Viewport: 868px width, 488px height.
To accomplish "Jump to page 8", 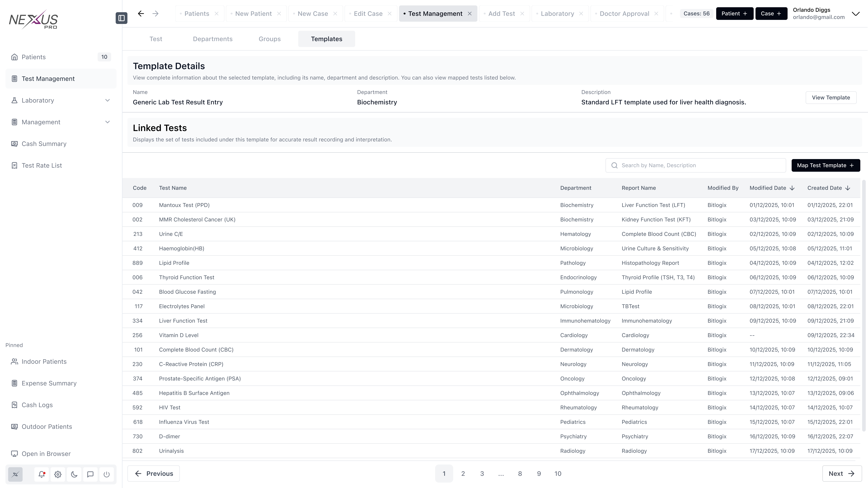I will 520,474.
